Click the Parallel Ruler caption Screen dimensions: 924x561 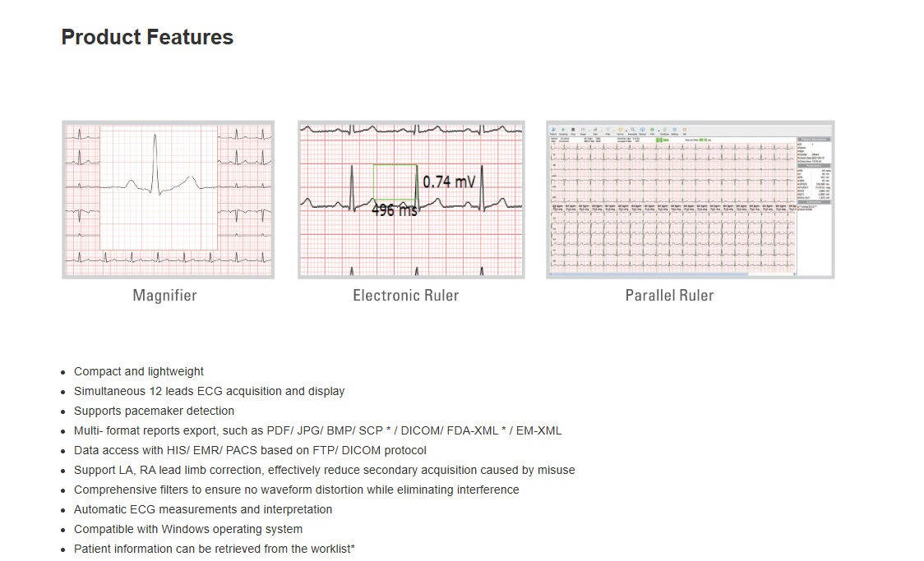[669, 296]
